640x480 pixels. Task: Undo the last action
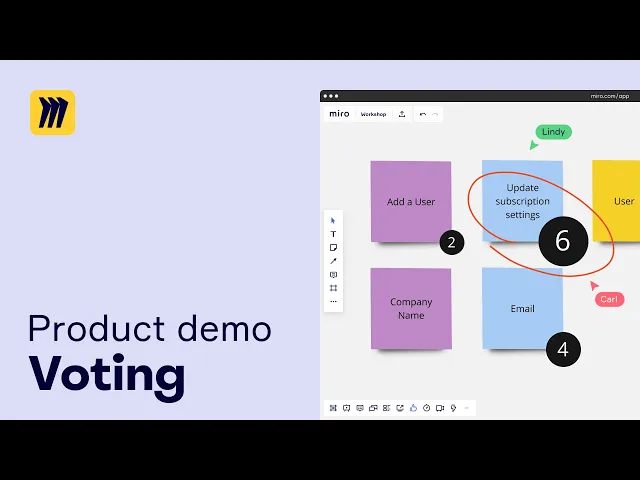(x=422, y=114)
